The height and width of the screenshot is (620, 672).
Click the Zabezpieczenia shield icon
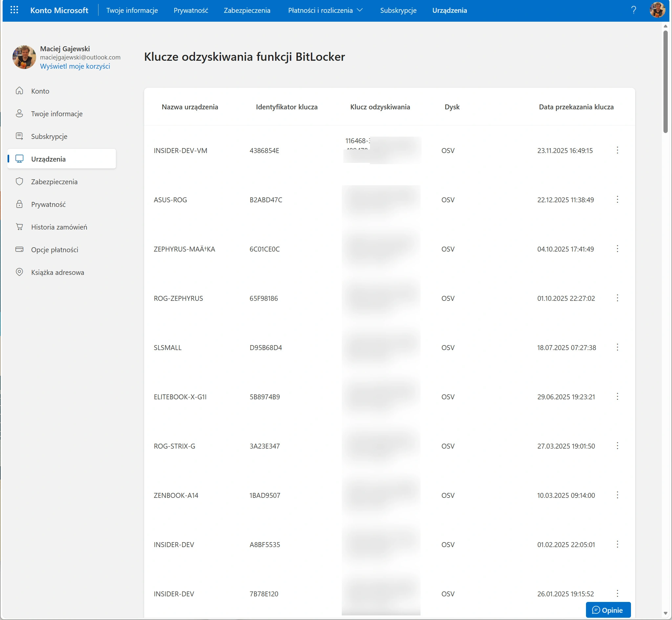coord(19,182)
